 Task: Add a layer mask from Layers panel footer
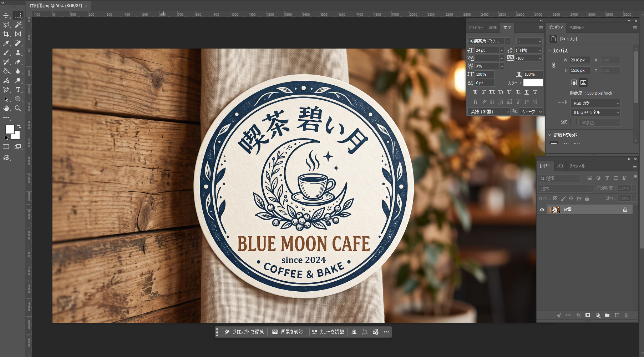[x=588, y=315]
